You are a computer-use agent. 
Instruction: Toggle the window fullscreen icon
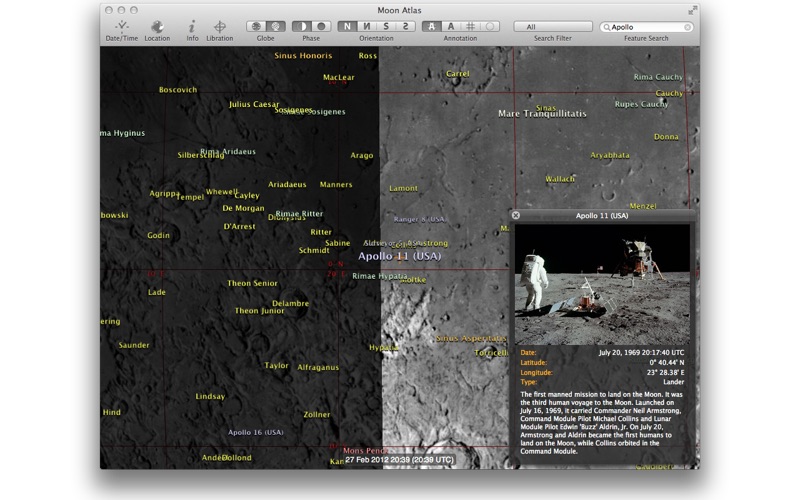[x=692, y=10]
